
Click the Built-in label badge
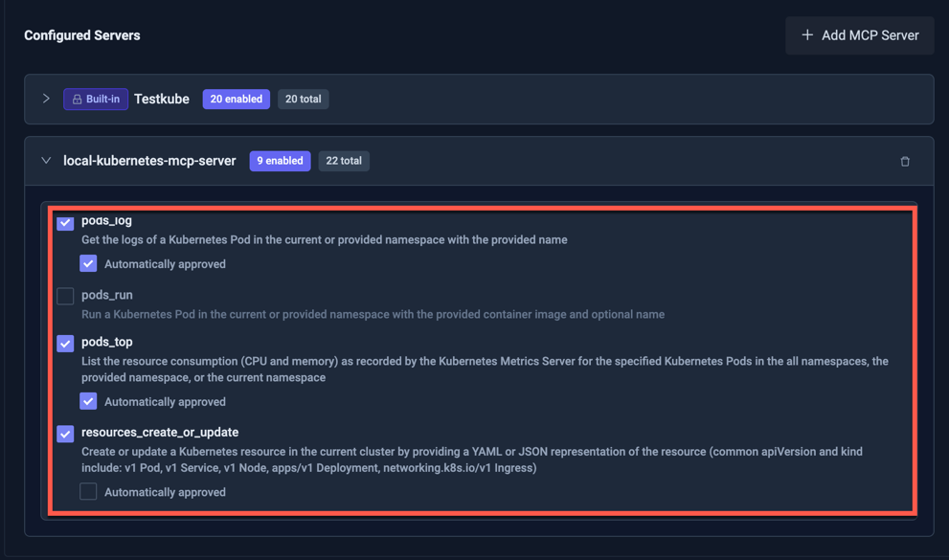click(x=95, y=99)
